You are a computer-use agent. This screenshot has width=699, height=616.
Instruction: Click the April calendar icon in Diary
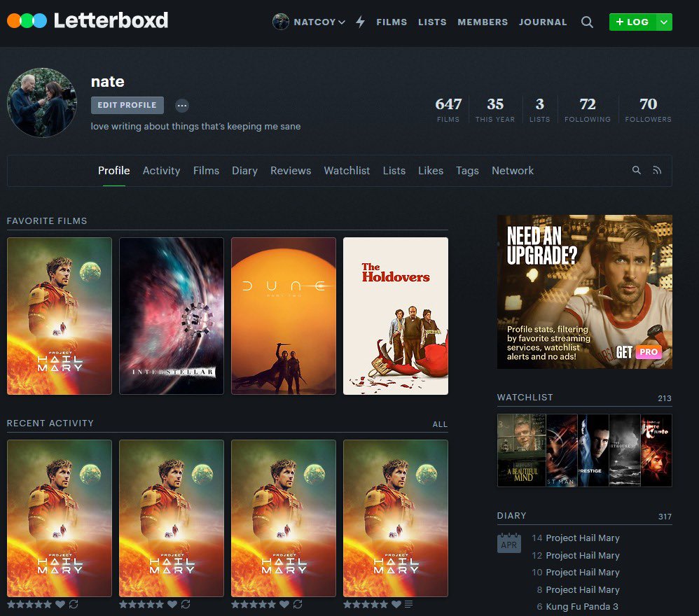[508, 543]
